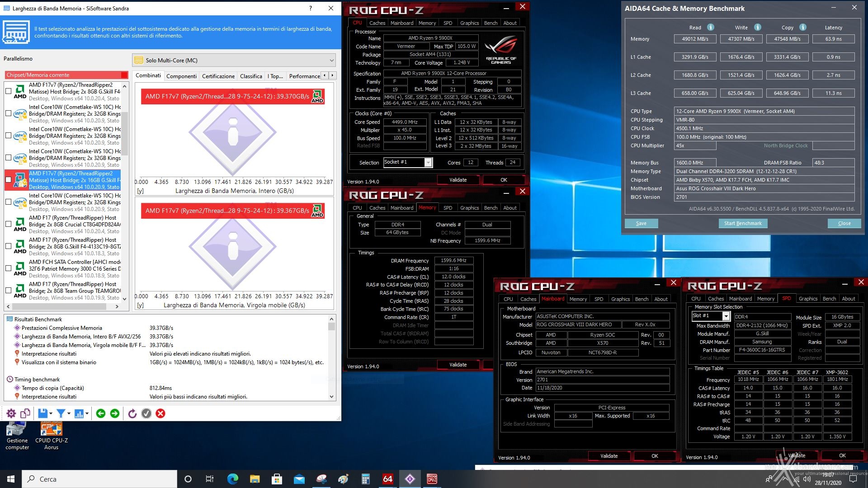The height and width of the screenshot is (488, 868).
Task: Click OK in the CPU-Z Mainboard window
Action: point(655,456)
